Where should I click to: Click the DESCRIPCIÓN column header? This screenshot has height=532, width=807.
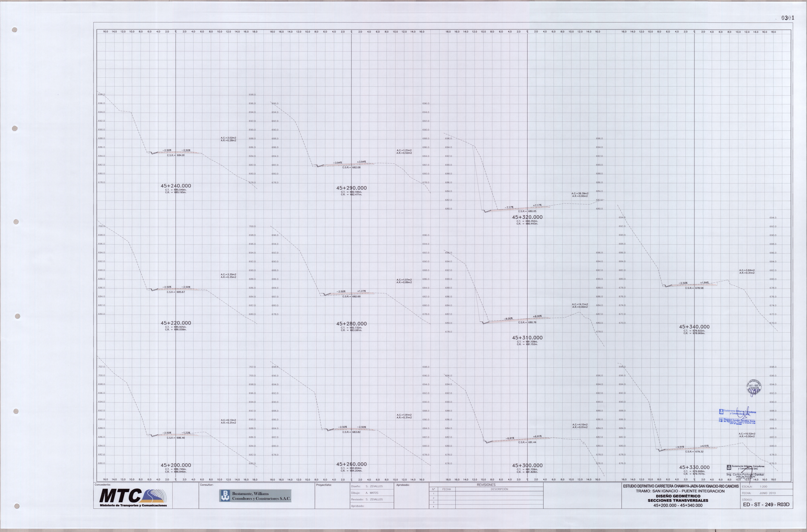[499, 489]
